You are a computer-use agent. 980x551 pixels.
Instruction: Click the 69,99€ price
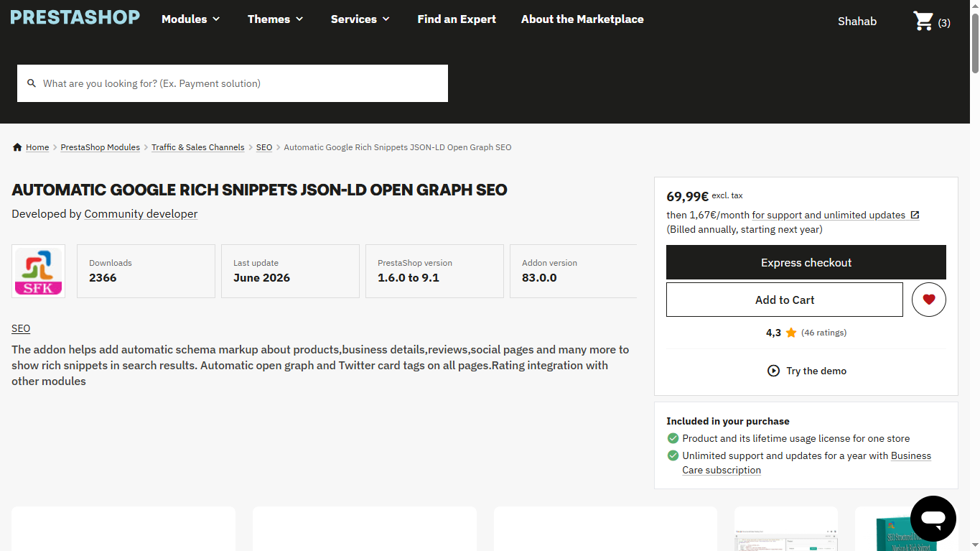pyautogui.click(x=687, y=196)
